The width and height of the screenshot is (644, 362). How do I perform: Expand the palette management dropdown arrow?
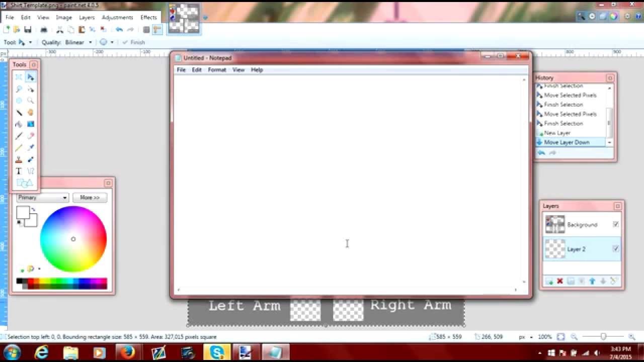[39, 269]
